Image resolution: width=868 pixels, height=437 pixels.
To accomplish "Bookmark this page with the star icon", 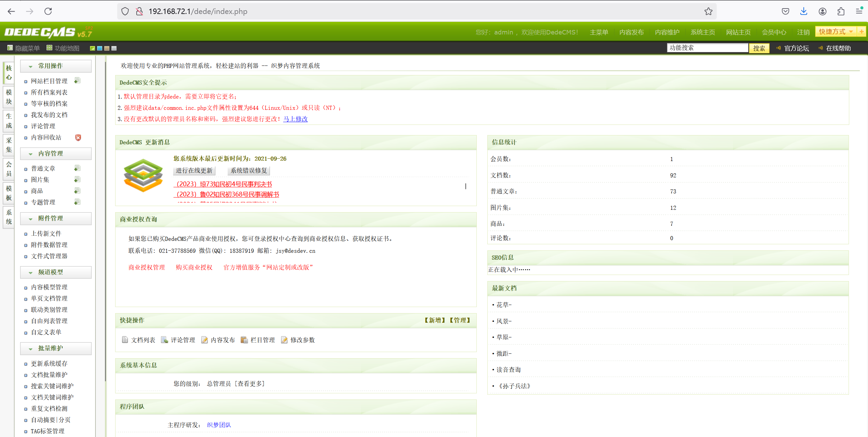I will [709, 11].
